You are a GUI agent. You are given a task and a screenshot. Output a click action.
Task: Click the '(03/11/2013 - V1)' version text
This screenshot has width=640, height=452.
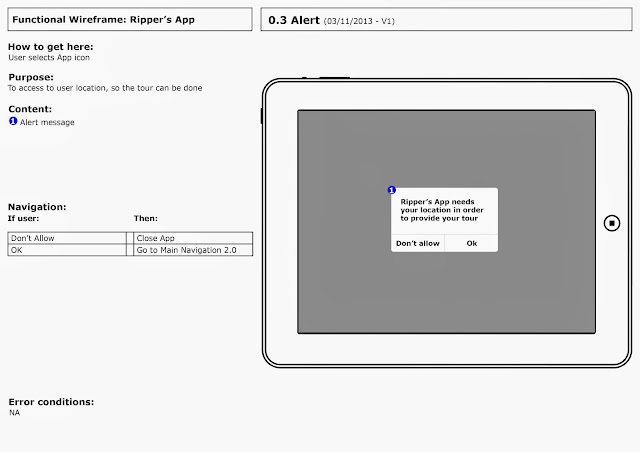tap(359, 21)
